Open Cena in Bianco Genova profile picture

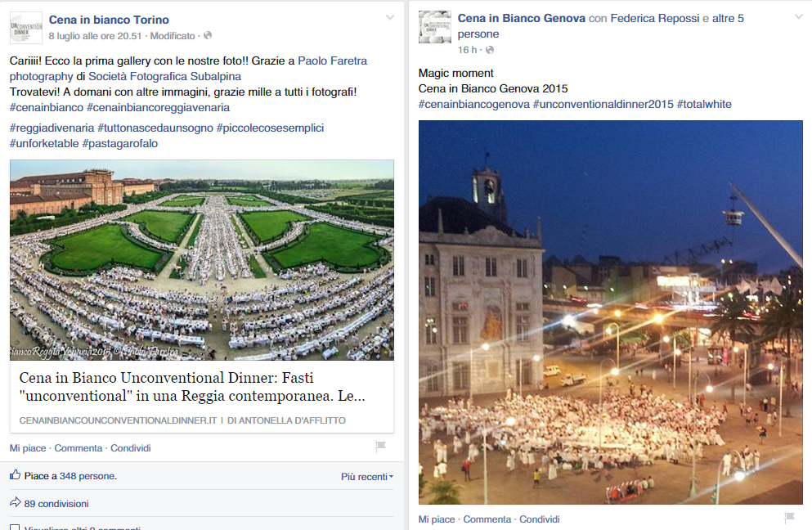point(434,26)
